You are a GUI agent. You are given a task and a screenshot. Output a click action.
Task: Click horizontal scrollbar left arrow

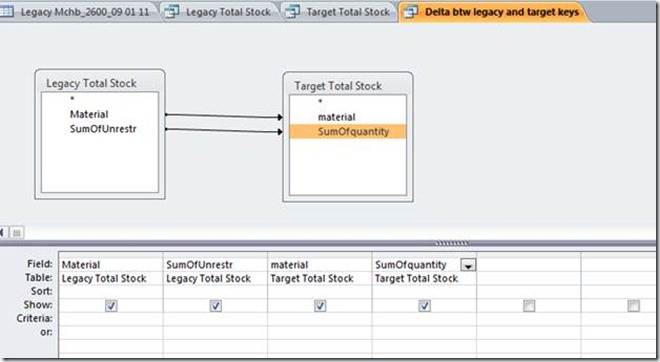(3, 232)
